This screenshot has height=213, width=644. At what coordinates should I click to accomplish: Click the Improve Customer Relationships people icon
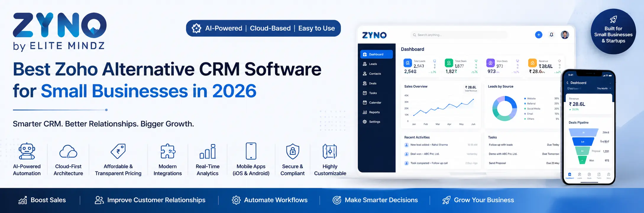tap(99, 200)
